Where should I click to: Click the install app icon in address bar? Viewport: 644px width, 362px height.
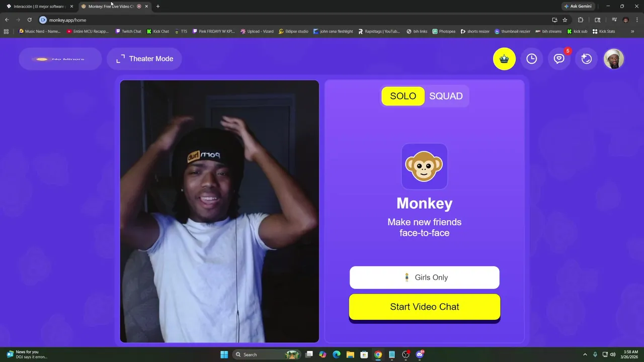pyautogui.click(x=554, y=20)
